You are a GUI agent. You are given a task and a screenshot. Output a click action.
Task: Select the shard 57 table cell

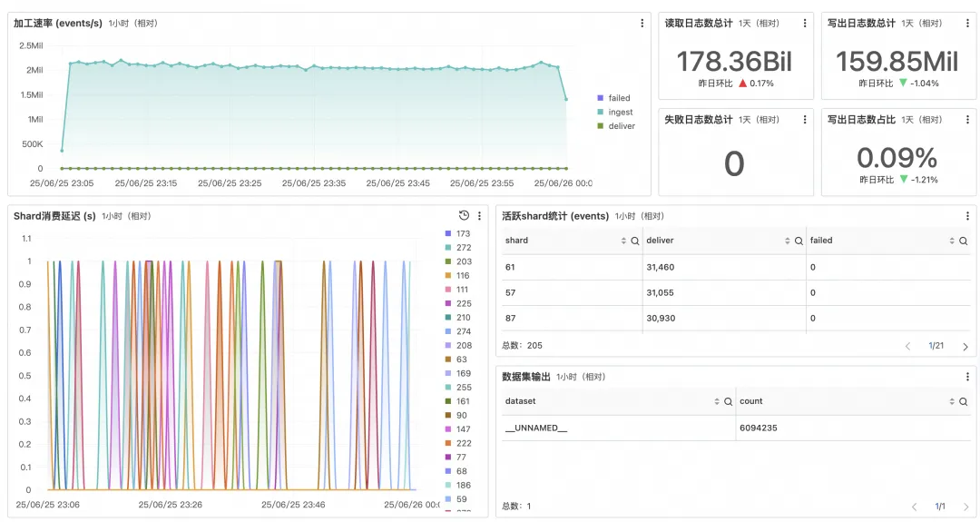coord(572,292)
